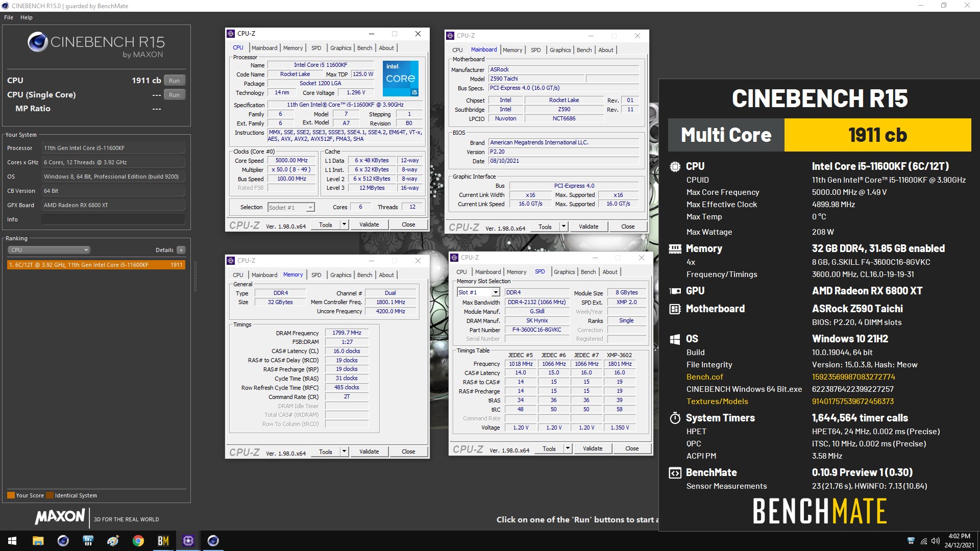
Task: Click the CPU chip icon in BenchMate panel
Action: [x=675, y=166]
